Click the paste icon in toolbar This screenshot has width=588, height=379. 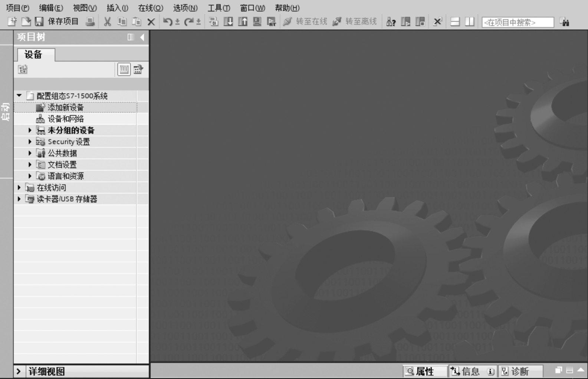click(x=137, y=22)
